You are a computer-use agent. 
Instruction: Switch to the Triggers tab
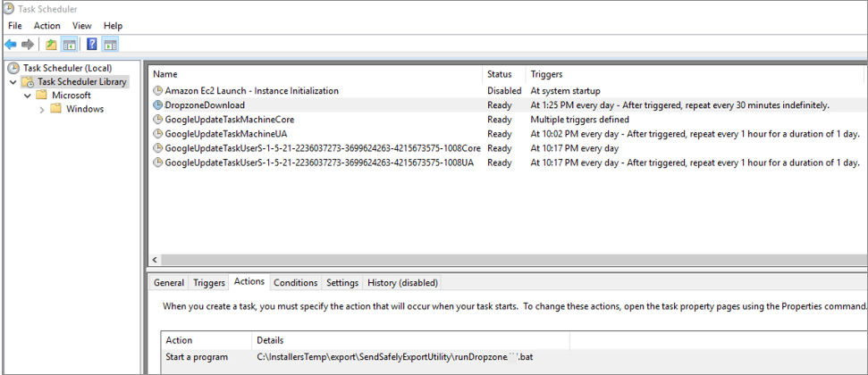pos(209,283)
